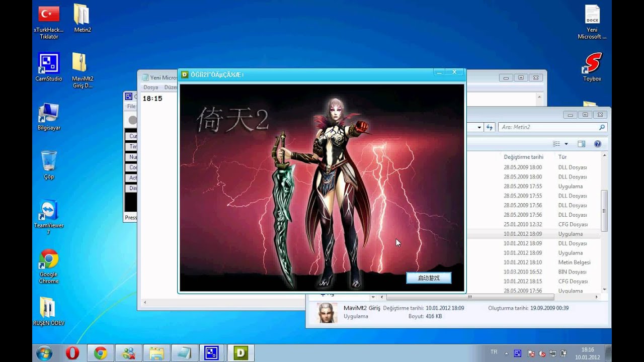Click Chrome icon in taskbar
The height and width of the screenshot is (362, 644).
(100, 353)
